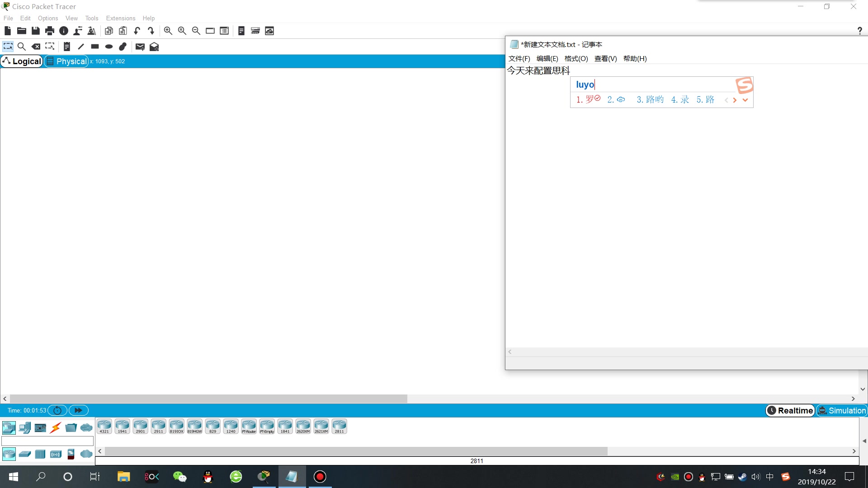The width and height of the screenshot is (868, 488).
Task: Activate the Select tool
Action: [x=8, y=47]
